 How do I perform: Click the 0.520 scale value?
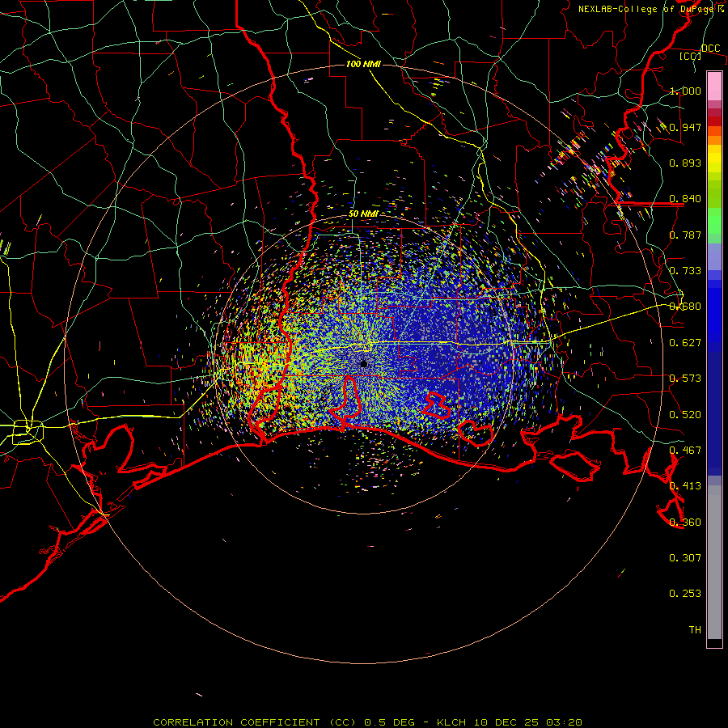click(x=685, y=415)
